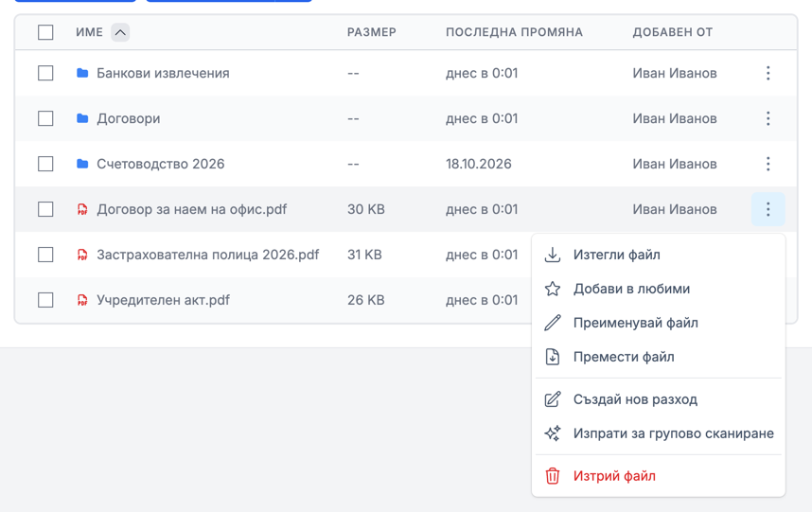Open the Счетоводство 2026 folder name

161,164
